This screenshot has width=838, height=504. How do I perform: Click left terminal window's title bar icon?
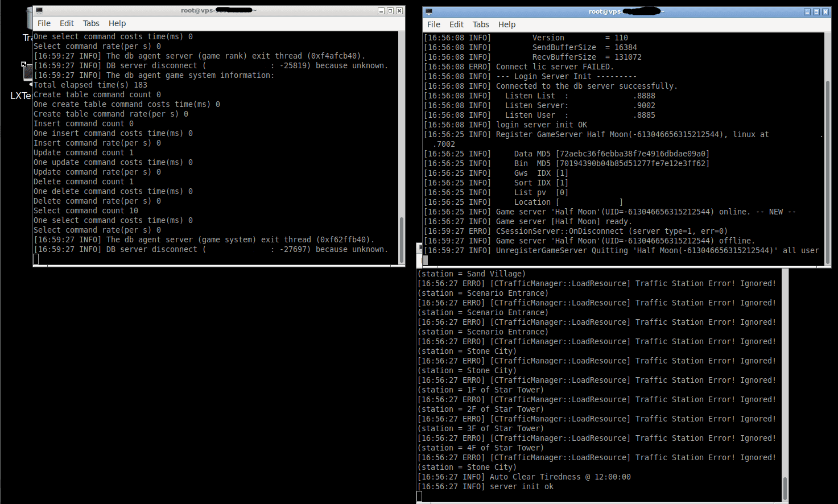click(39, 11)
